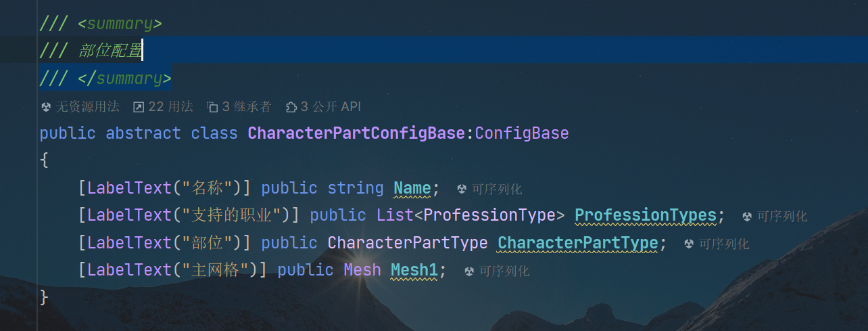This screenshot has width=868, height=331.
Task: Click the Unity icon after the ProfessionTypes field
Action: click(x=747, y=217)
